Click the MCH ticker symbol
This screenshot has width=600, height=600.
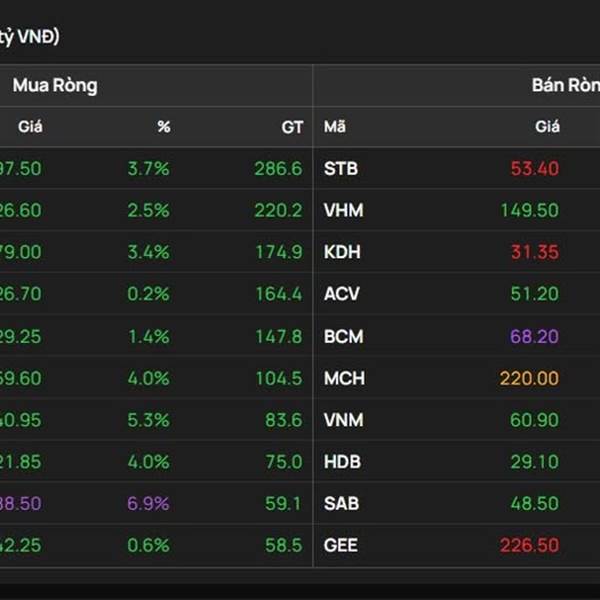tap(344, 379)
